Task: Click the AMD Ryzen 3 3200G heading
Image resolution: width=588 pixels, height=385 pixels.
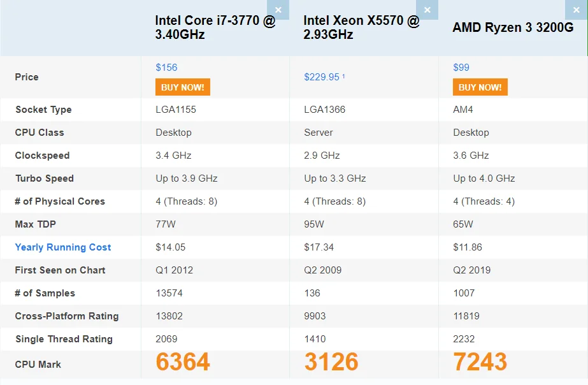Action: coord(513,27)
